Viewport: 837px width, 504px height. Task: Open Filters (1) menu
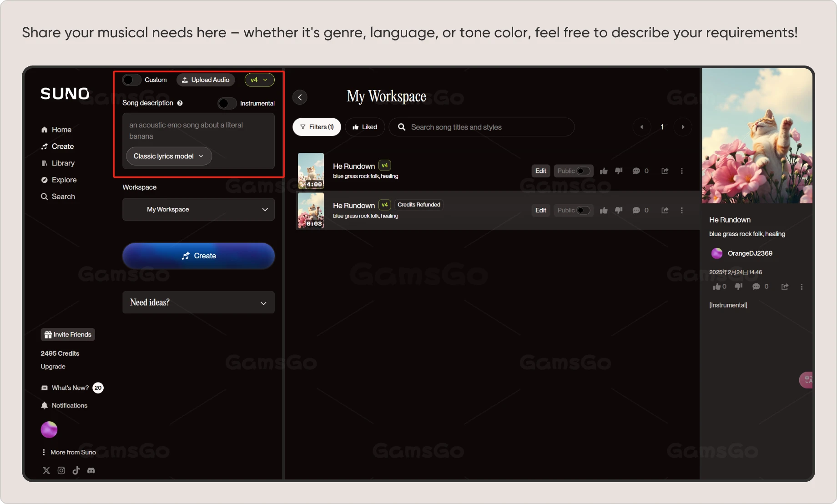[317, 127]
